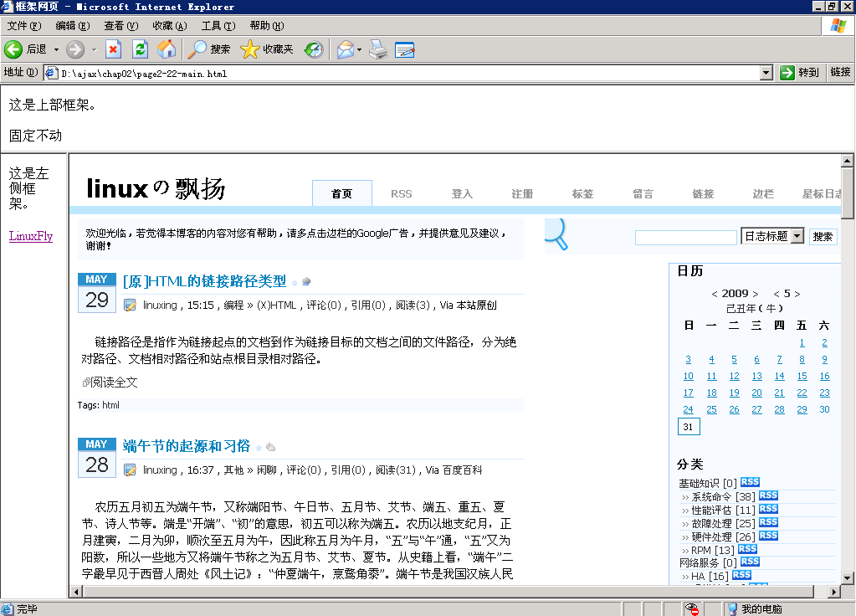
Task: Open the Back button history dropdown arrow
Action: 56,49
